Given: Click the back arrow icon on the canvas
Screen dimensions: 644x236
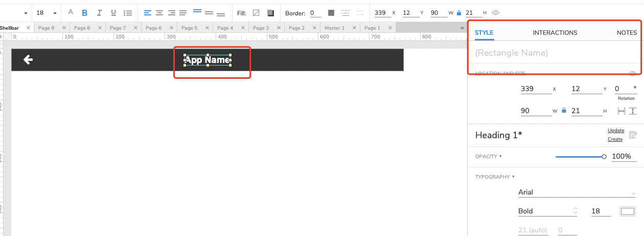Looking at the screenshot, I should (28, 60).
